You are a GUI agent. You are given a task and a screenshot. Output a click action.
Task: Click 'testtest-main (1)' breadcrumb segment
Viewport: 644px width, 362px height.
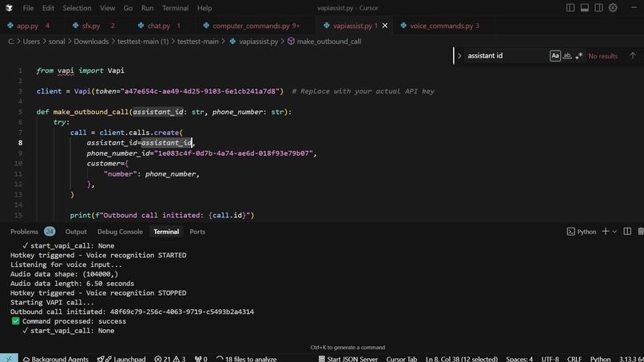143,41
